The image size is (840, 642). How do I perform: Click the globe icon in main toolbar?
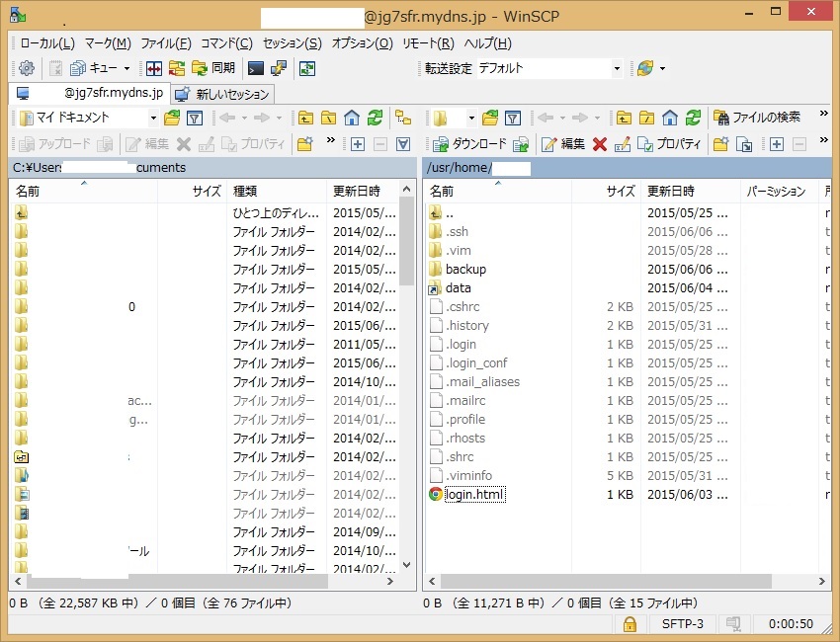click(645, 68)
